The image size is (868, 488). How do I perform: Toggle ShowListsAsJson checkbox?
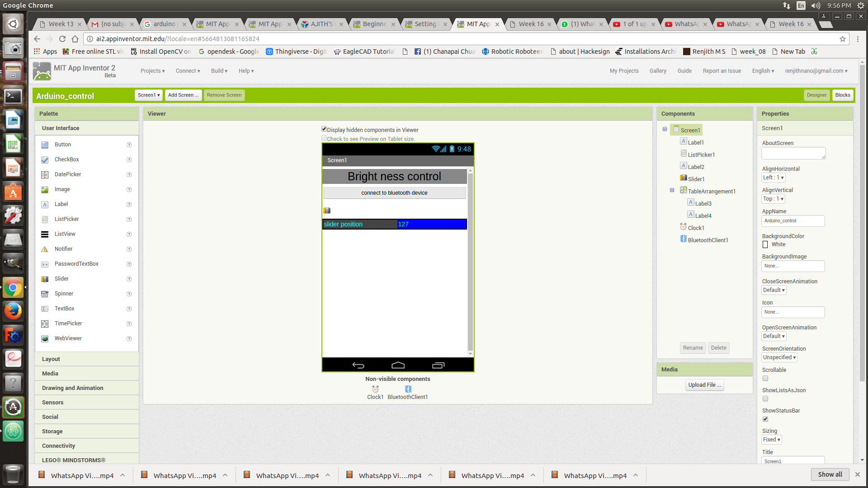point(765,399)
